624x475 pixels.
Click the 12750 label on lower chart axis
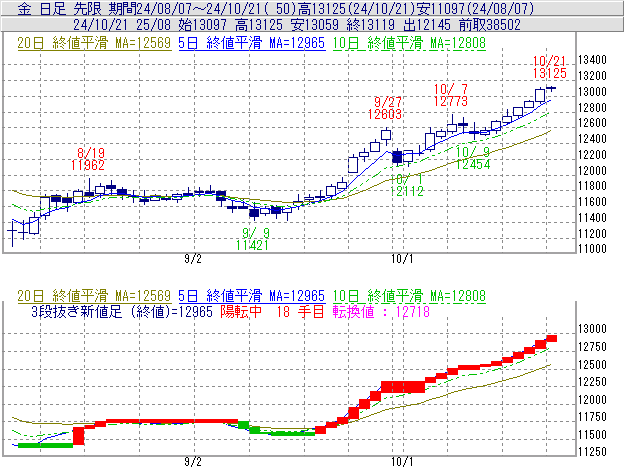pyautogui.click(x=592, y=347)
